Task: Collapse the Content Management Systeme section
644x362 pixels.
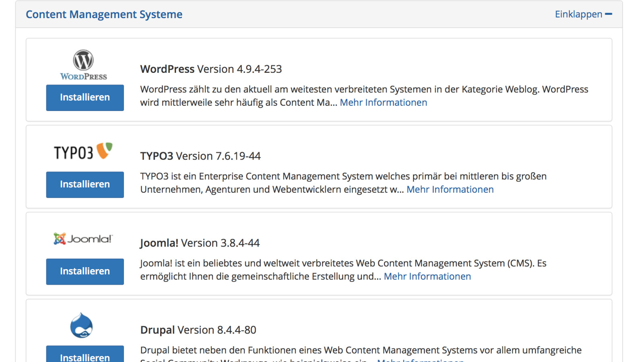Action: point(579,14)
